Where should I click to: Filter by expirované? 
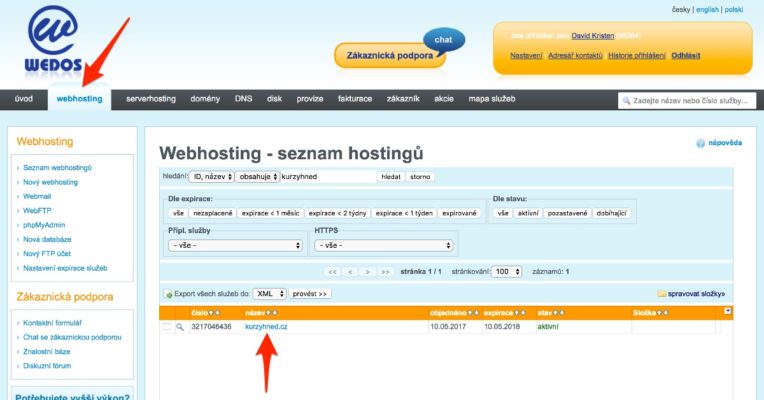pos(459,213)
